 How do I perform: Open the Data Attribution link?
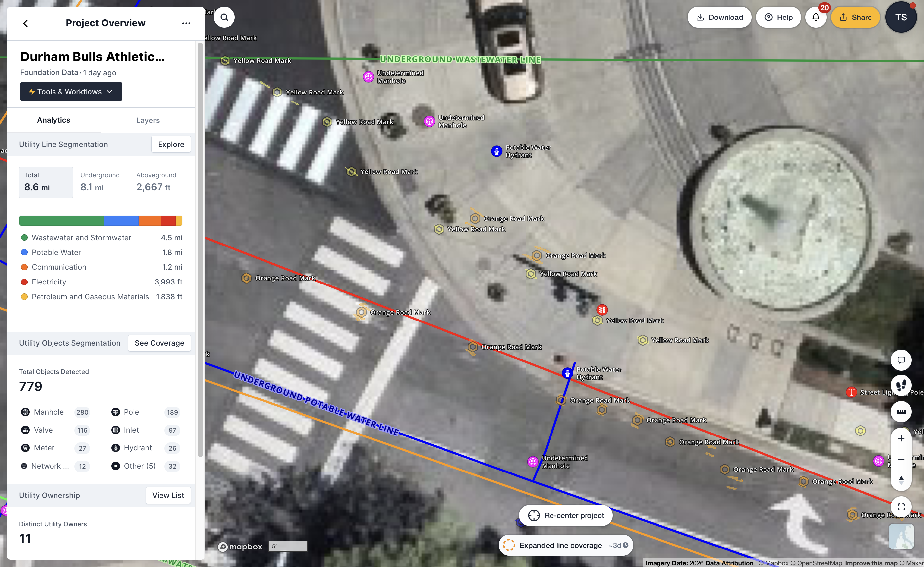tap(729, 563)
